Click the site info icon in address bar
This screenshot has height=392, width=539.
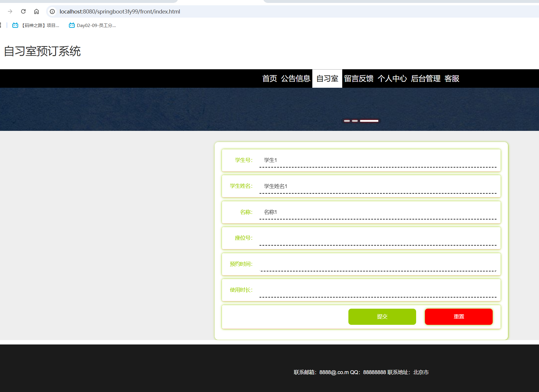coord(52,11)
